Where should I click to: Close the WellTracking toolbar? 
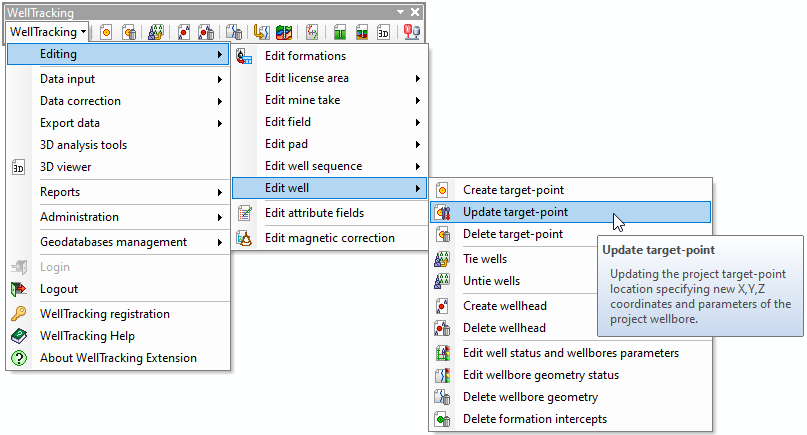point(415,12)
